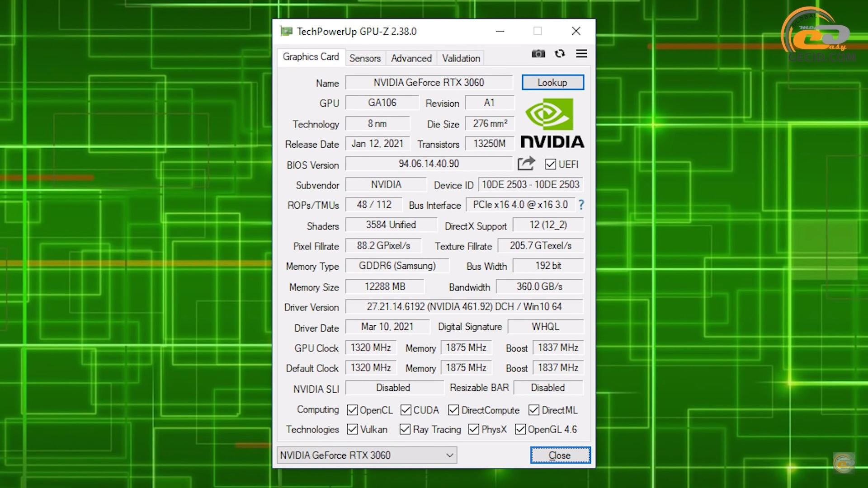
Task: Click the Memory Size field 12288 MB
Action: coord(385,287)
